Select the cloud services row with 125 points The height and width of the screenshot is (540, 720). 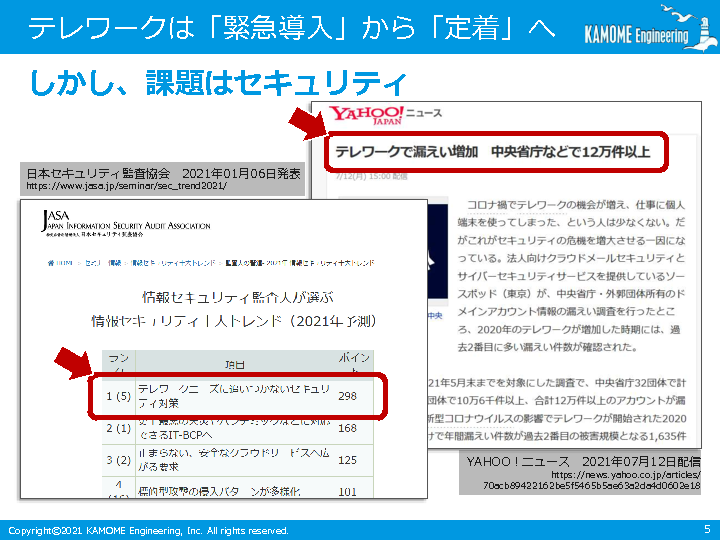pyautogui.click(x=237, y=459)
